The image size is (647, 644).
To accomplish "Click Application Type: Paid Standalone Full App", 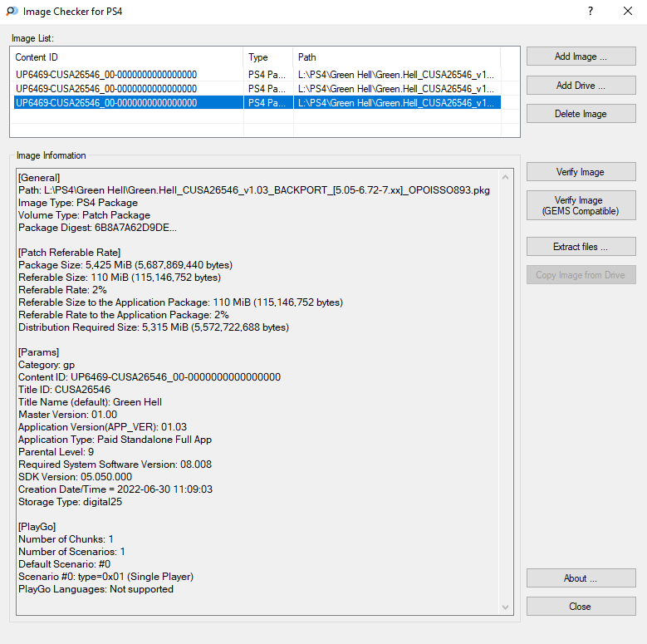I will pos(115,440).
